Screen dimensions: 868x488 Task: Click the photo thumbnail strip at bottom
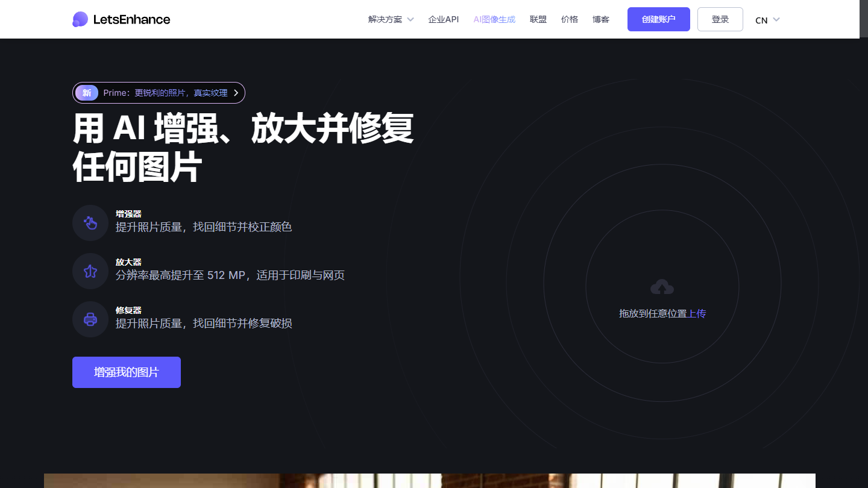point(430,481)
